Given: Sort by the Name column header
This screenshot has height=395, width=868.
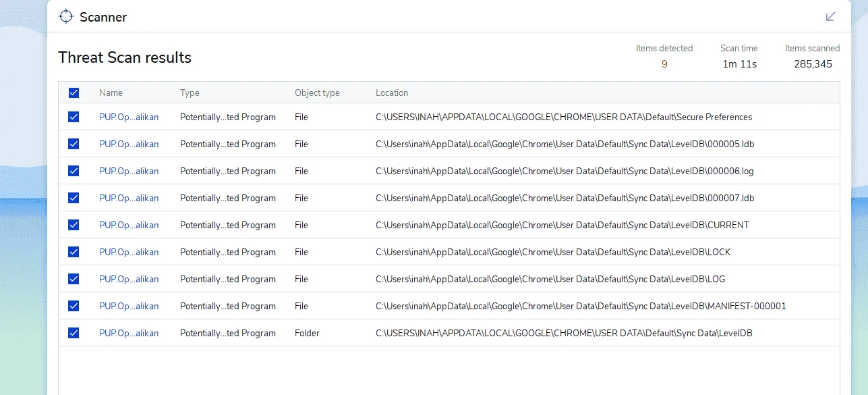Looking at the screenshot, I should tap(111, 93).
